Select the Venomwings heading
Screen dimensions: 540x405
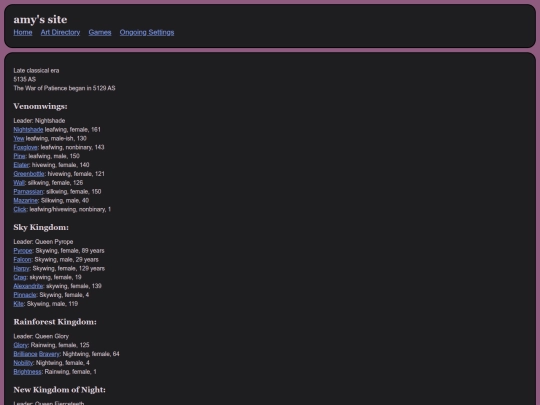(x=40, y=106)
